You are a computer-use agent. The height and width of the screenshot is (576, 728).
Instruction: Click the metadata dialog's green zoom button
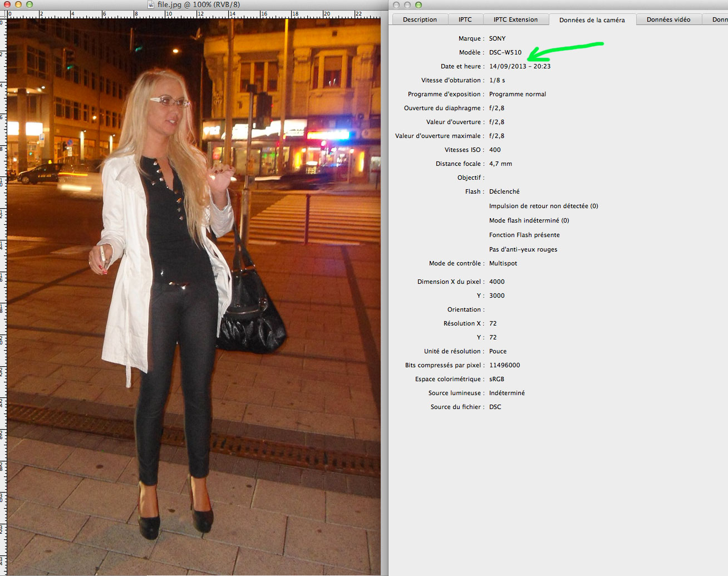point(419,5)
